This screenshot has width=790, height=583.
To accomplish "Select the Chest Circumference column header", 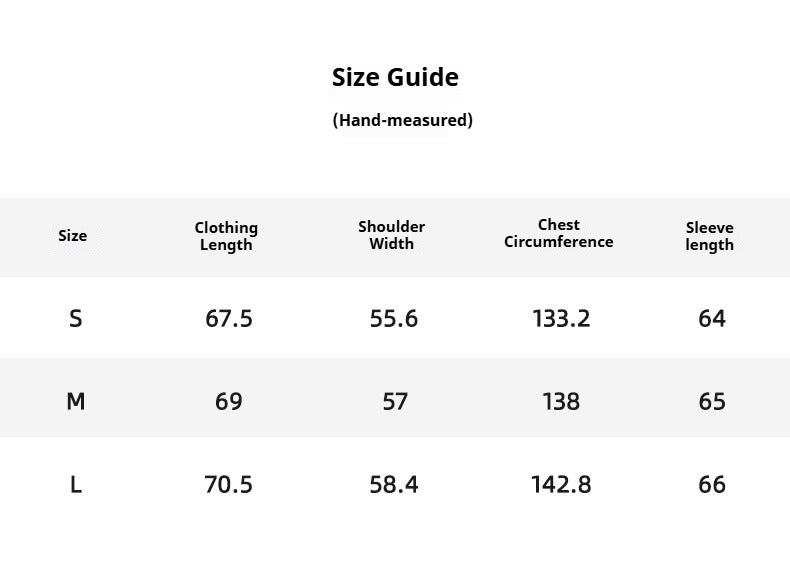I will 559,233.
